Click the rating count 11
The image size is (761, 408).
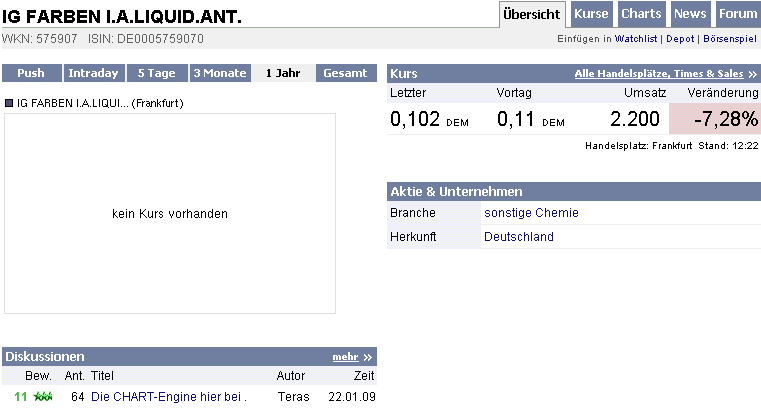click(x=20, y=397)
